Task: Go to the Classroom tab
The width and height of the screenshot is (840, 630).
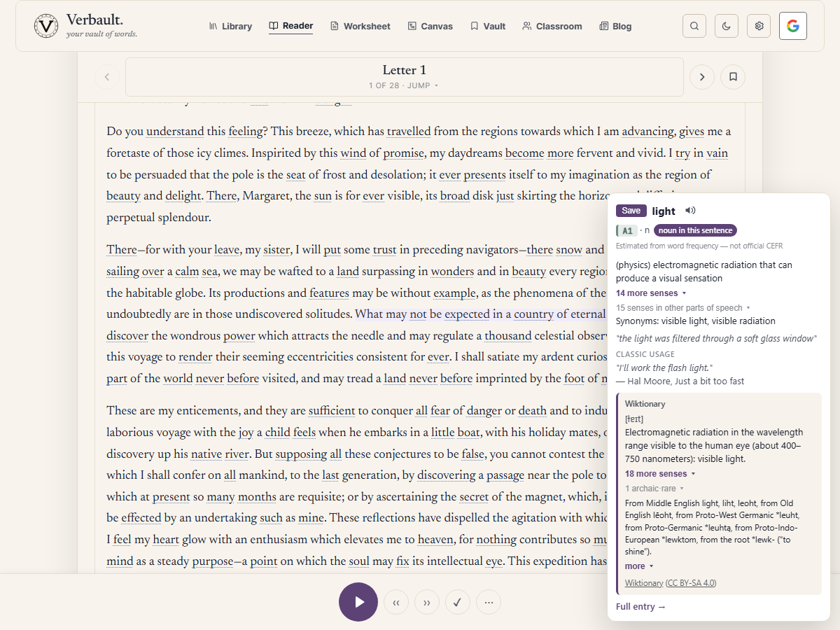Action: click(x=552, y=26)
